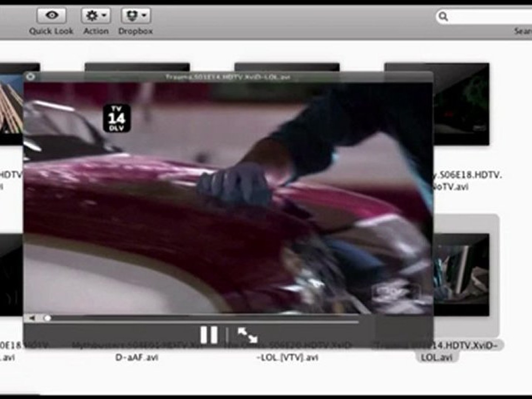The width and height of the screenshot is (532, 399).
Task: Click the file name ending in D-aAF.avi
Action: pos(137,352)
